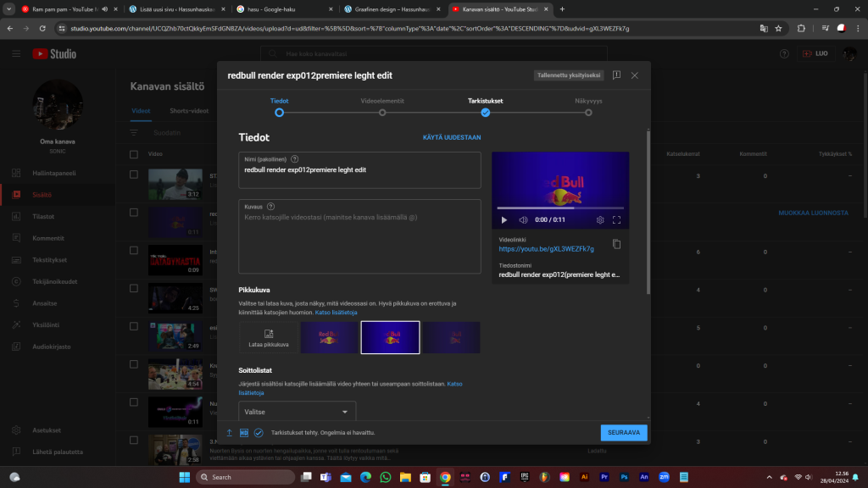Click MUOKKAA LUONNOSTA in the video list
This screenshot has height=488, width=868.
point(813,213)
